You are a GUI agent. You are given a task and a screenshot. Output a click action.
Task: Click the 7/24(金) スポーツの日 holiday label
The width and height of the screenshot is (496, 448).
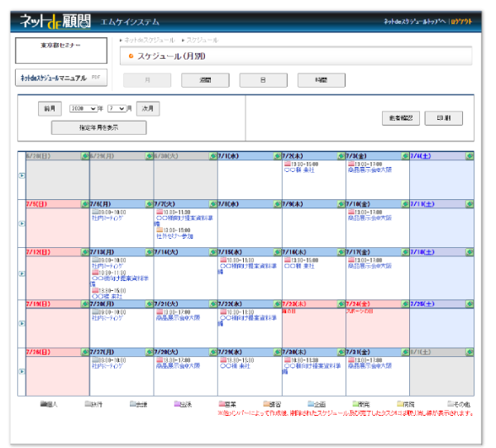(360, 311)
